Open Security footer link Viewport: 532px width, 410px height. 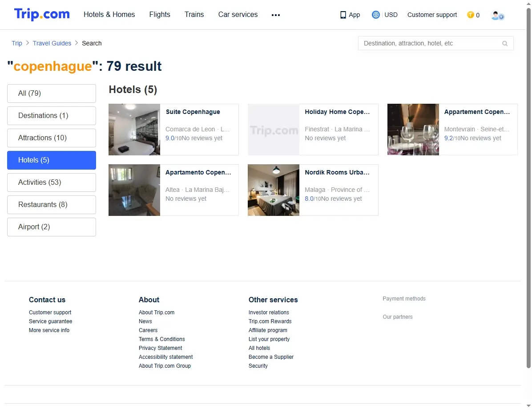coord(258,366)
